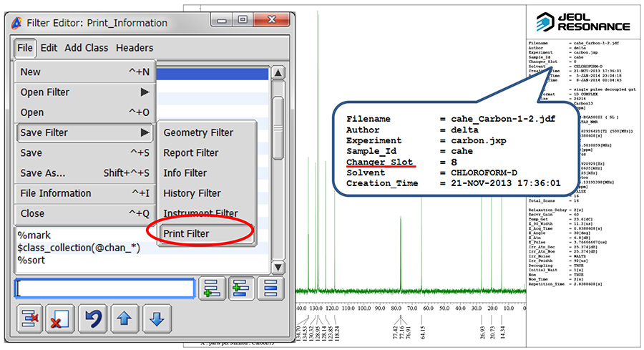The height and width of the screenshot is (350, 644).
Task: Click the delete selected line icon
Action: [x=29, y=319]
